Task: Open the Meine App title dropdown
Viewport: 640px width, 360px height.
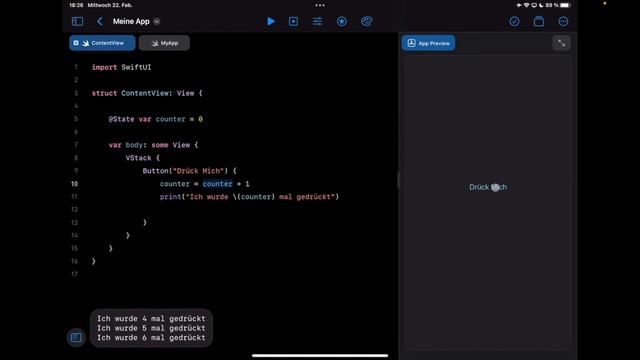Action: coord(157,21)
